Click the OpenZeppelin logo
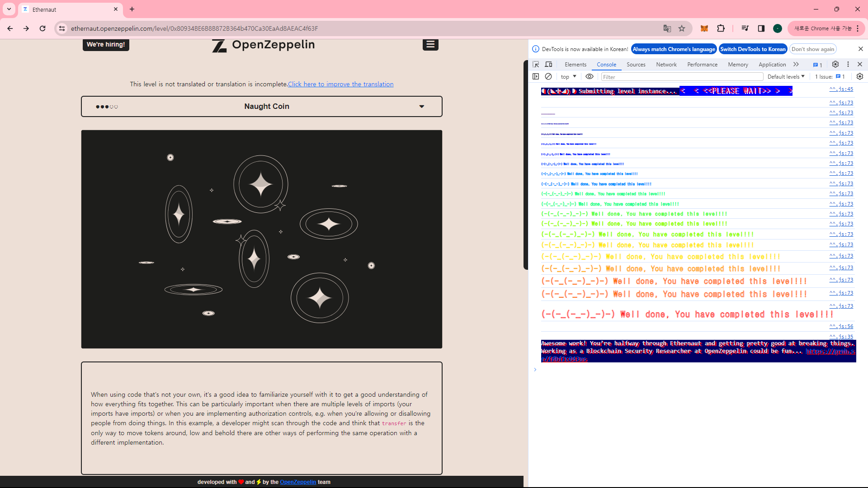The image size is (868, 488). [x=264, y=45]
